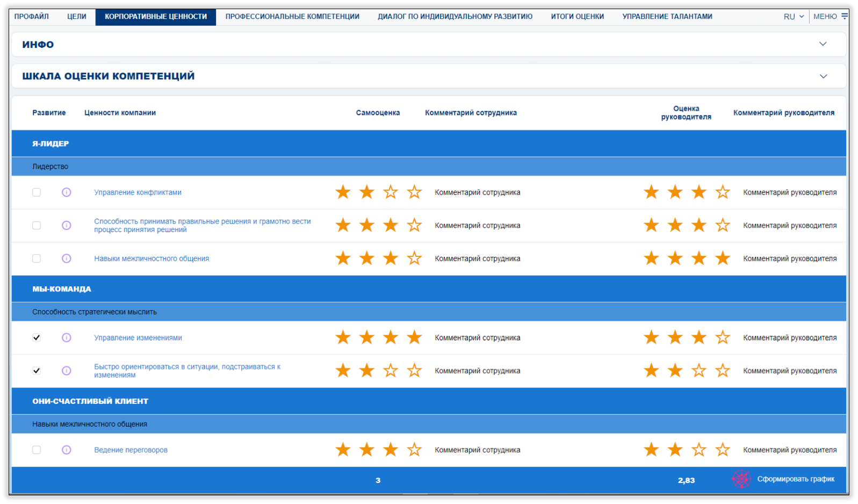Viewport: 858px width, 504px height.
Task: Open the Управление конфликтами link
Action: (138, 192)
